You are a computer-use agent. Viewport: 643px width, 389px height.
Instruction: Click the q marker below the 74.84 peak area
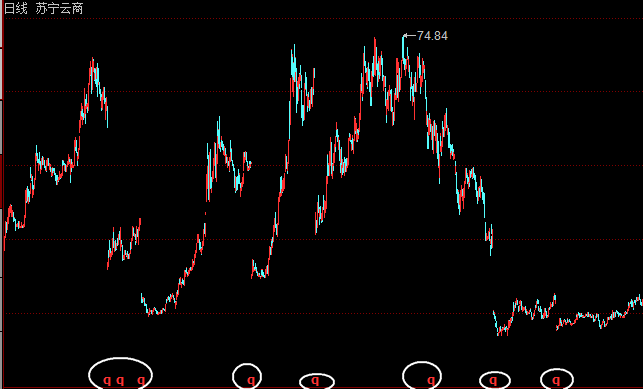[x=431, y=380]
